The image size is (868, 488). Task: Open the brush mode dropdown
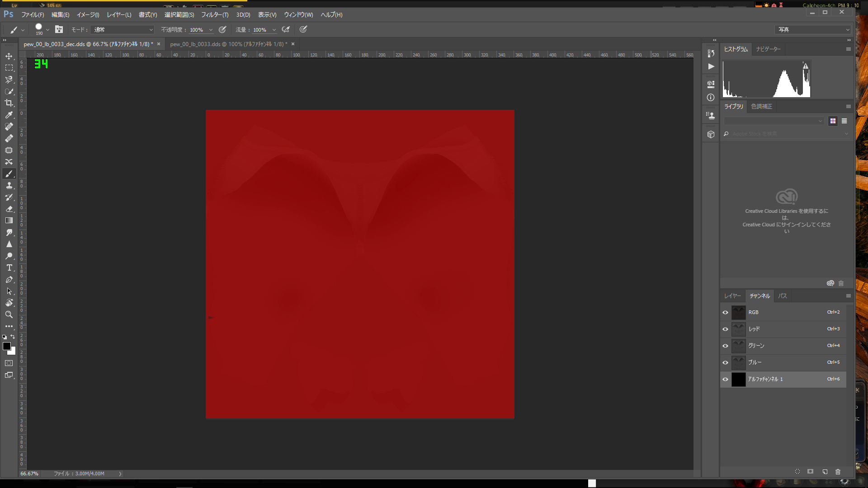point(123,30)
